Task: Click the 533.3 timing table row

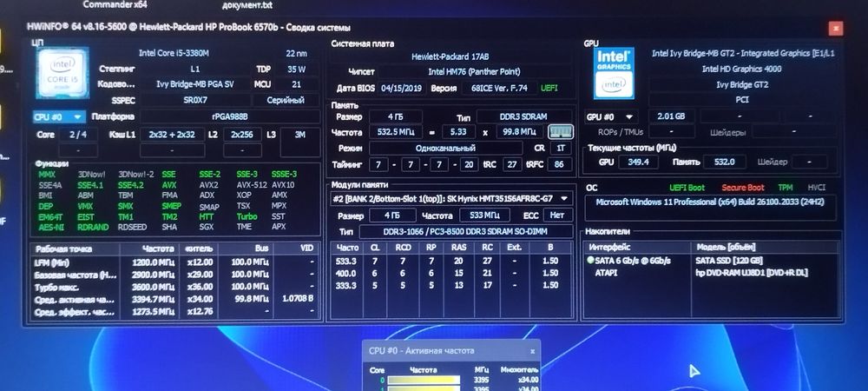Action: point(451,261)
